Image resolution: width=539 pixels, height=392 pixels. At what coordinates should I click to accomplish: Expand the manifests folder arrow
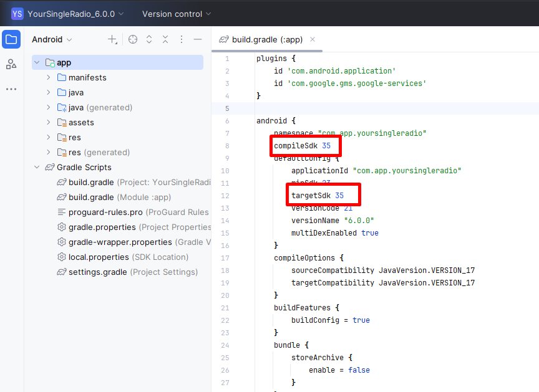(49, 77)
